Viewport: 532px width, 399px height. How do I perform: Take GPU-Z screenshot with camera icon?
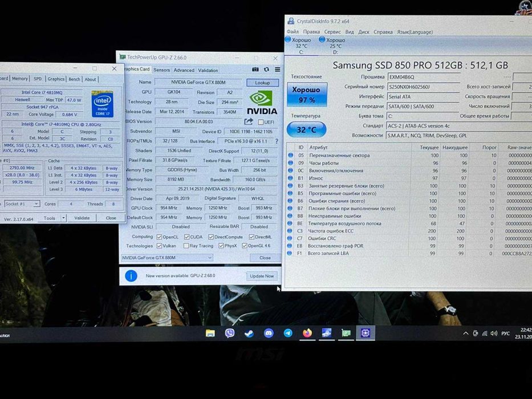click(255, 69)
